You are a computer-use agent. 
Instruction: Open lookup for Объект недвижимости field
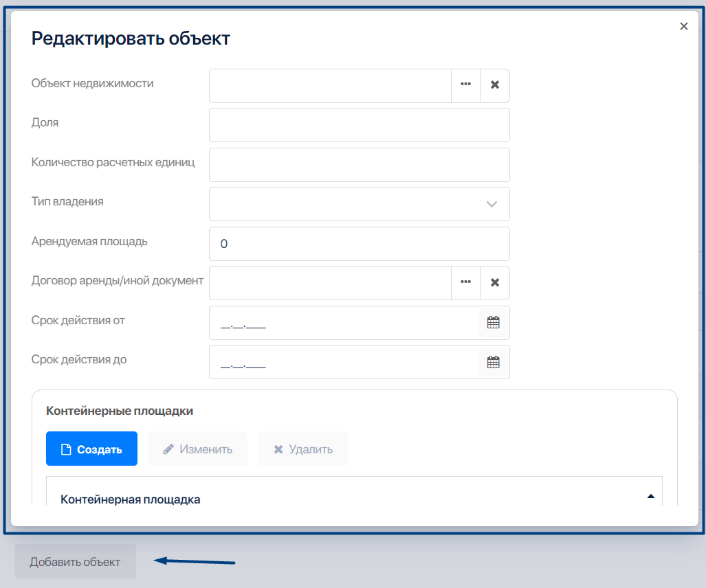tap(465, 85)
